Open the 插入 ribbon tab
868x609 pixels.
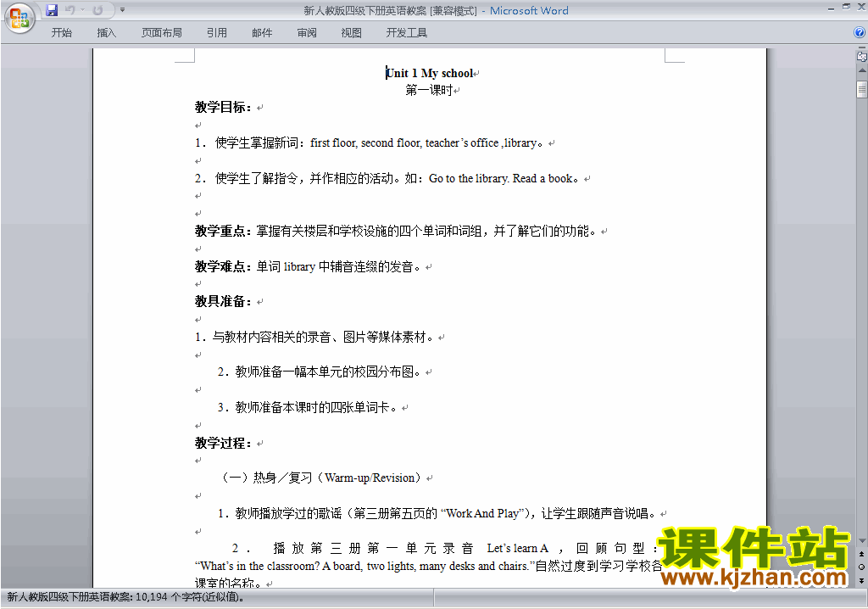pos(106,33)
